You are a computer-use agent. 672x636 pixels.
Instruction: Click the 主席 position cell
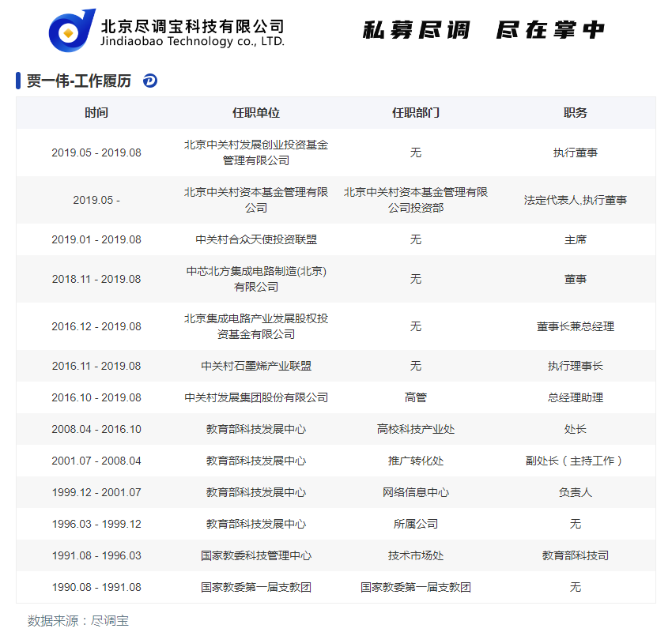coord(575,239)
